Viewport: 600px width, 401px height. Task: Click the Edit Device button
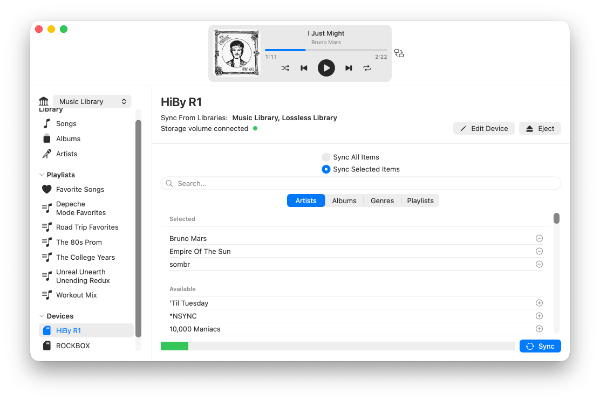tap(484, 129)
